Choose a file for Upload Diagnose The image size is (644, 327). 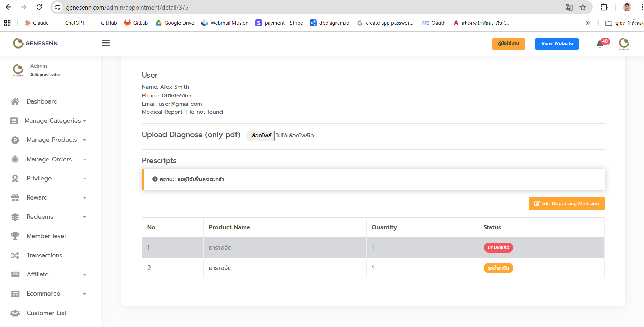[x=260, y=136]
